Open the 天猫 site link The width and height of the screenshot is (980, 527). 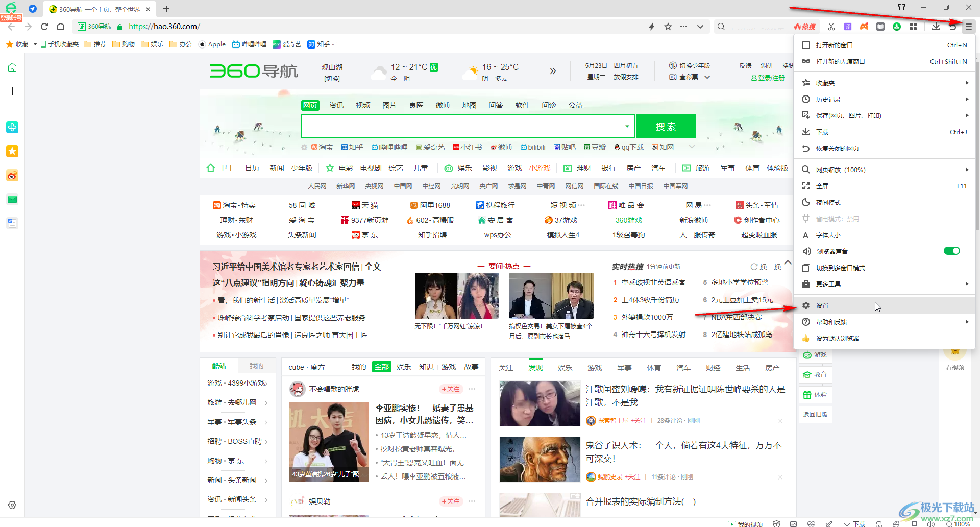(365, 205)
